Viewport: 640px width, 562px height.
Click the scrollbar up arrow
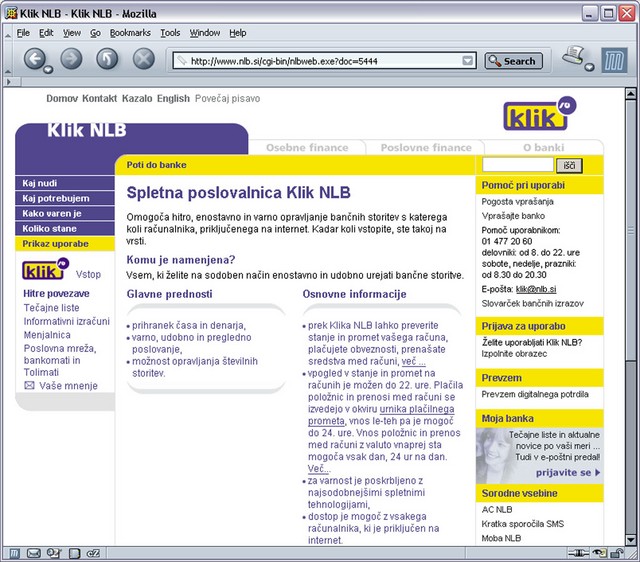pos(631,94)
